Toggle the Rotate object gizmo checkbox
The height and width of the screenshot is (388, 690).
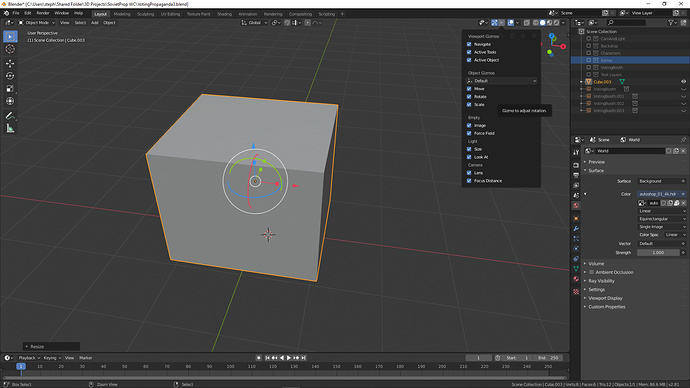click(x=469, y=97)
